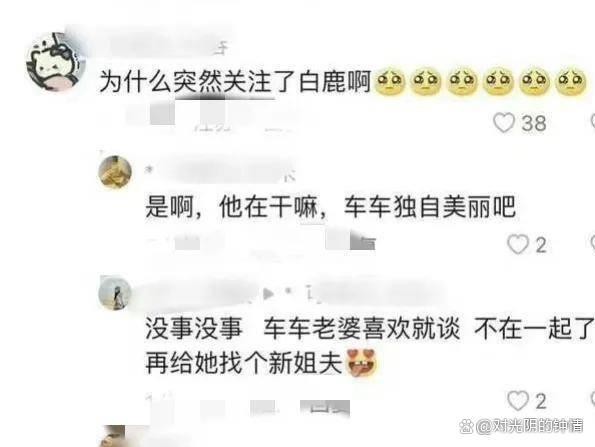Screen dimensions: 595x447
Task: Open the partially visible avatar at the bottom
Action: pos(113,436)
